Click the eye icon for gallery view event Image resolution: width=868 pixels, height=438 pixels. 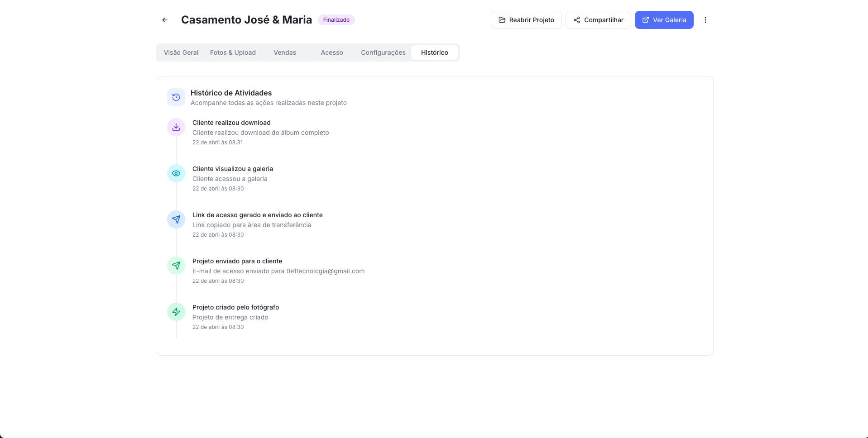pos(176,173)
